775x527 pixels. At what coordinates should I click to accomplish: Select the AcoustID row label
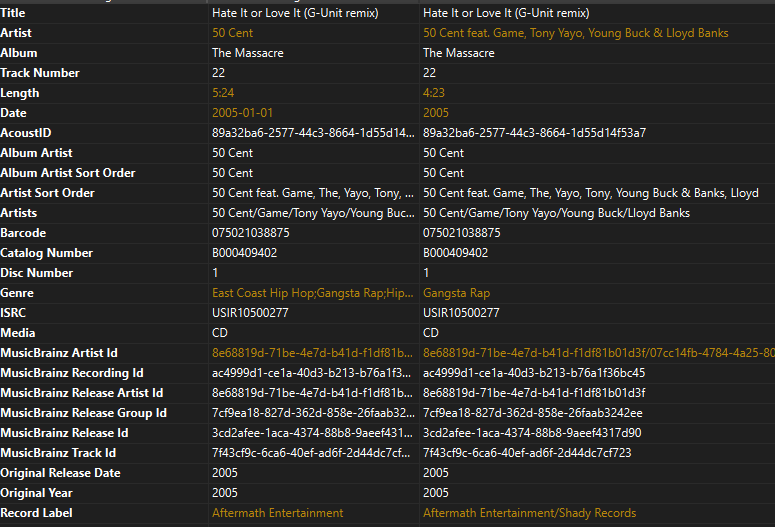(x=26, y=133)
